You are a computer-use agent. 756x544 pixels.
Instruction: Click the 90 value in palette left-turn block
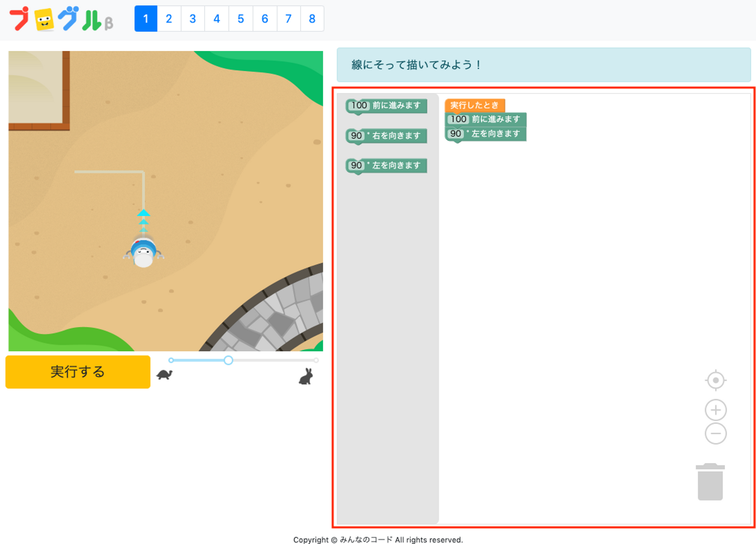(x=356, y=165)
